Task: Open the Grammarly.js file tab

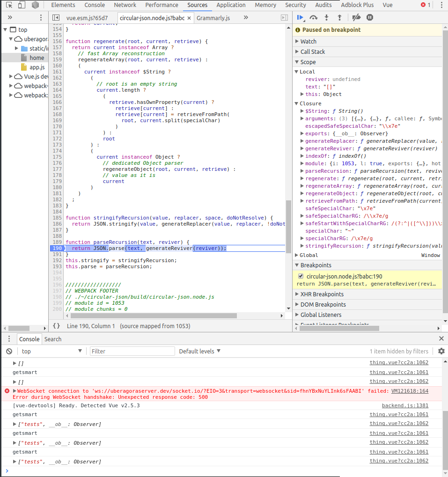Action: click(x=213, y=18)
